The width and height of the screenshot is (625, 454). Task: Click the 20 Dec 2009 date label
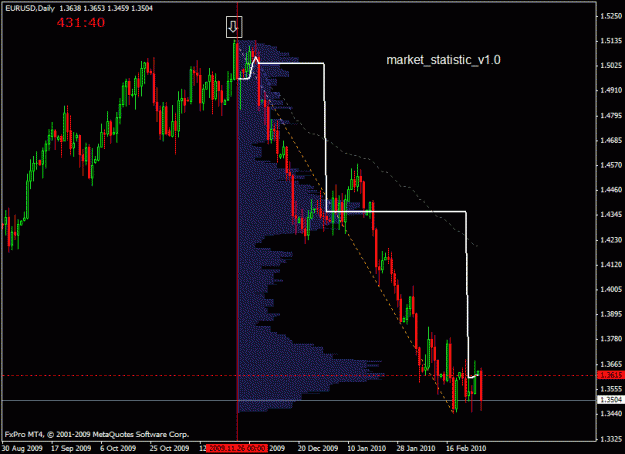pyautogui.click(x=318, y=448)
